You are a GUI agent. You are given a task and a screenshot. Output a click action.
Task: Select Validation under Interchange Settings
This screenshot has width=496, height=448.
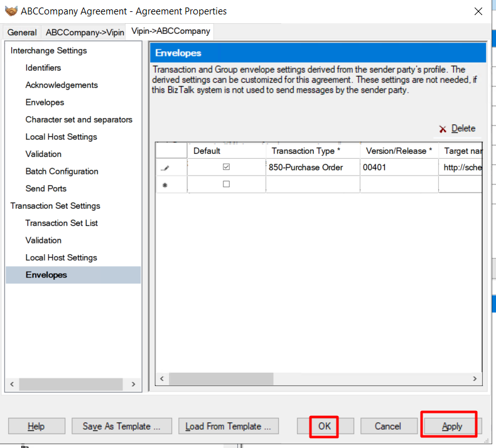[x=43, y=154]
